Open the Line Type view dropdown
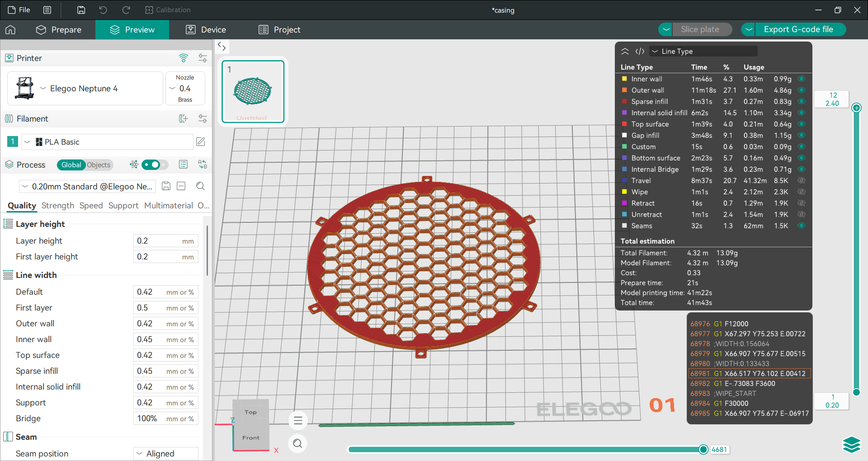The width and height of the screenshot is (868, 461). click(x=703, y=52)
